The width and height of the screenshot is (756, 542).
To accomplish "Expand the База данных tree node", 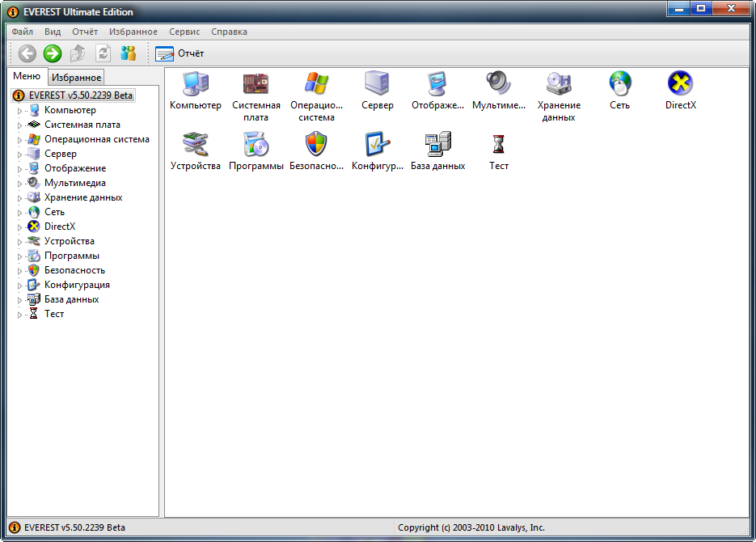I will click(x=19, y=300).
